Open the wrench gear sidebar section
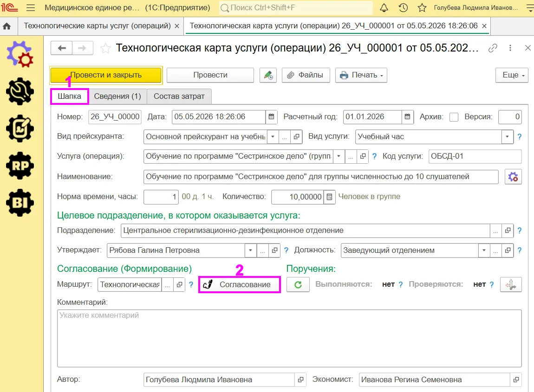This screenshot has height=392, width=534. [x=20, y=91]
